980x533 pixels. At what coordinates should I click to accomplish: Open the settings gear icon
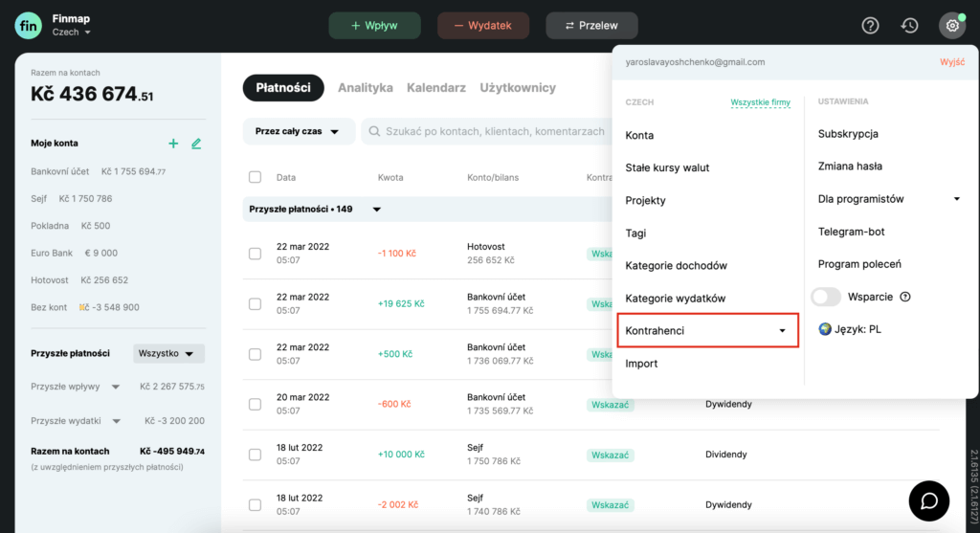(952, 26)
